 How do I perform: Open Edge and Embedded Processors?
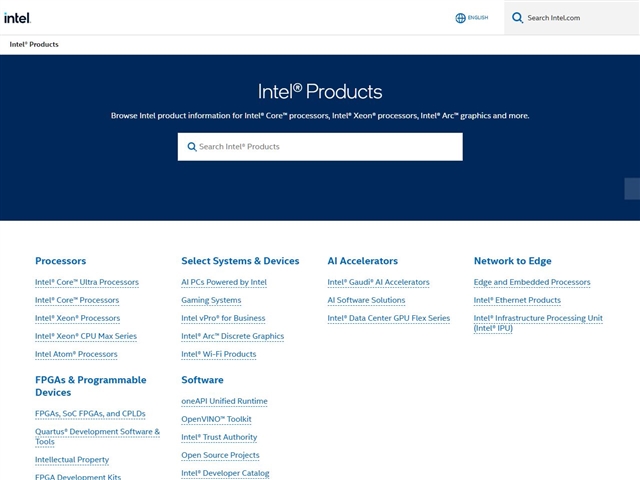coord(532,282)
